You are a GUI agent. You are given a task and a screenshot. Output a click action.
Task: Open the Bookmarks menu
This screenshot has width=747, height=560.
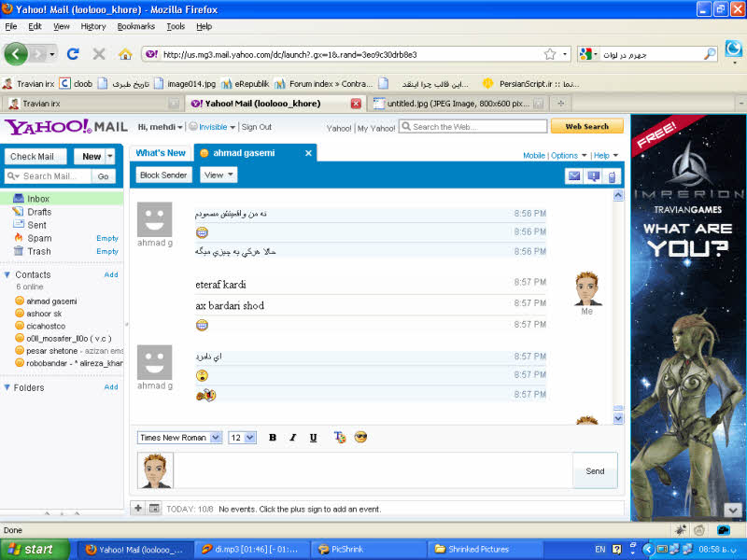pos(135,26)
